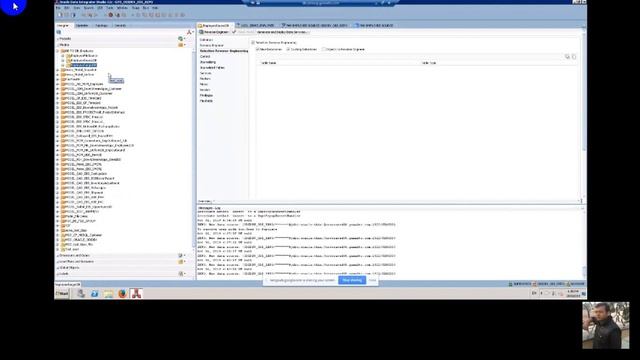Toggle the Existing Datastores checkbox
This screenshot has width=640, height=360.
click(x=288, y=49)
